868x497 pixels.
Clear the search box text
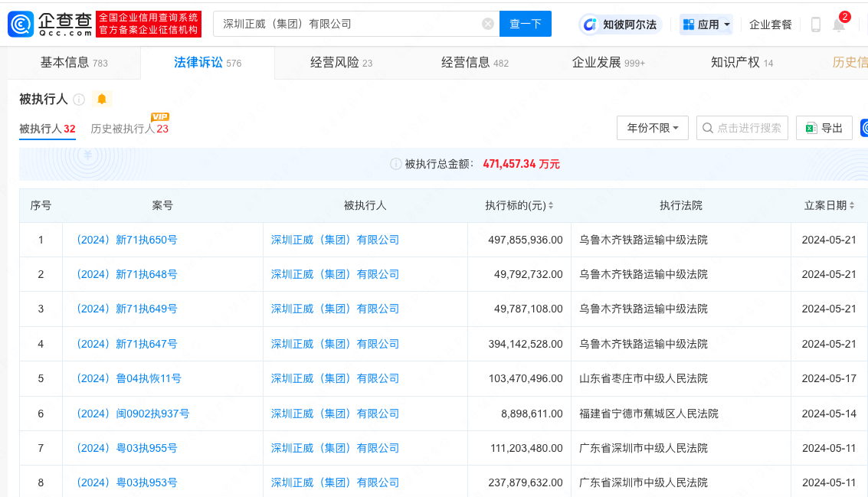[488, 24]
